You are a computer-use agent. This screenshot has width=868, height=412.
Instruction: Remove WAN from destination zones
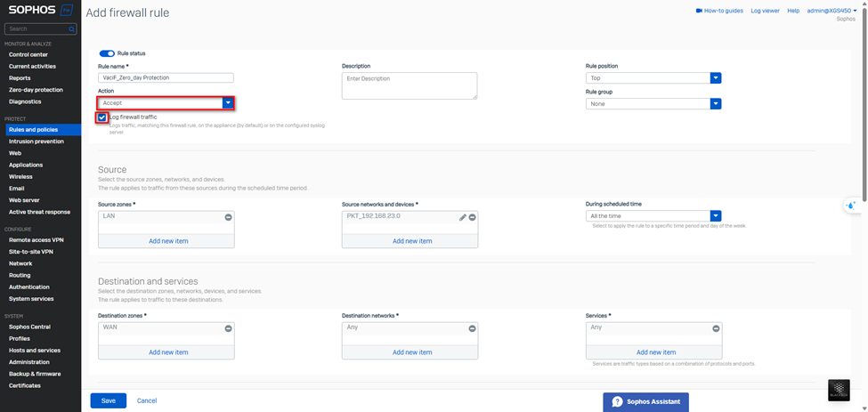pos(228,328)
